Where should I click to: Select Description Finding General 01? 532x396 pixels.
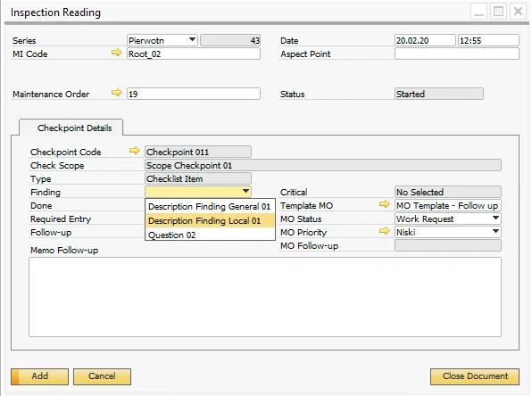pos(210,207)
